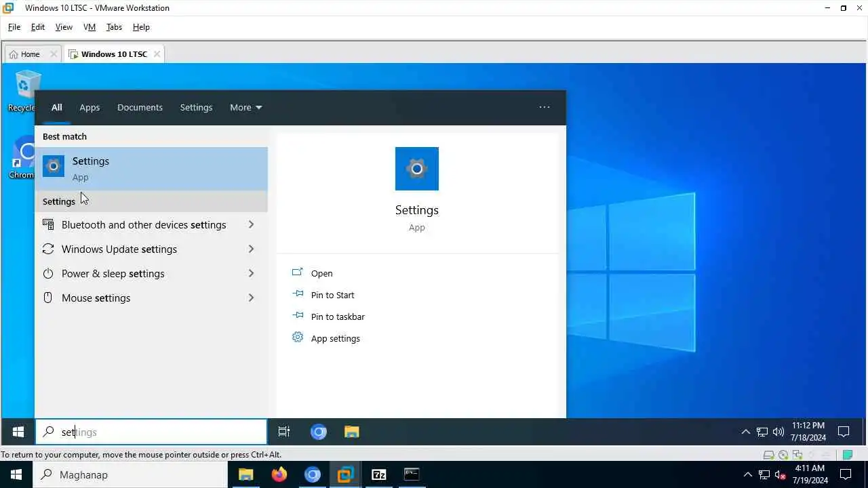
Task: Select the Documents search filter tab
Action: coord(140,107)
